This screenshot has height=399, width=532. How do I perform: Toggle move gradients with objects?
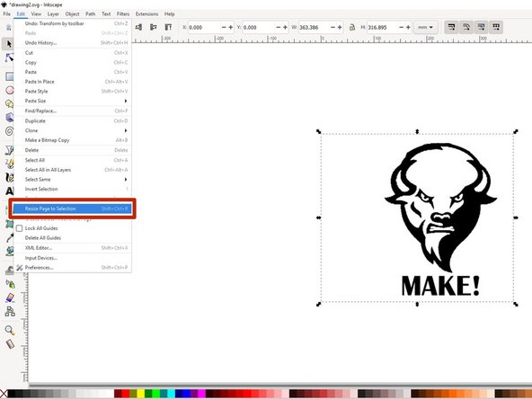(481, 27)
